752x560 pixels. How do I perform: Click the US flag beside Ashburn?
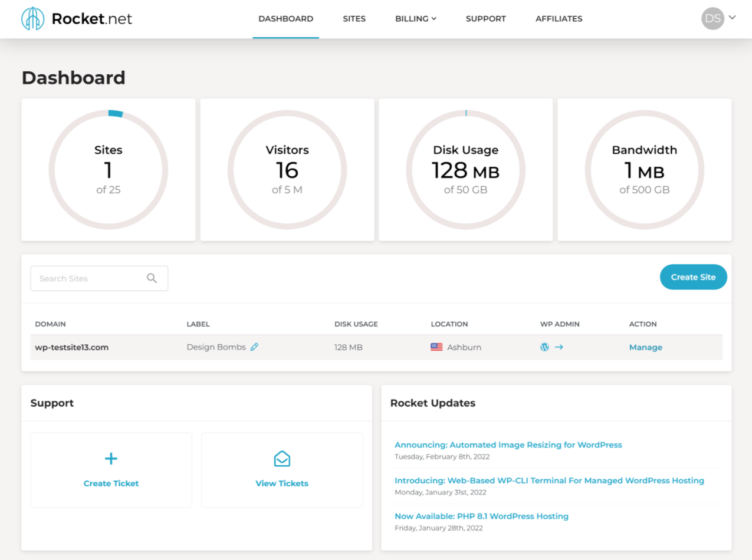pyautogui.click(x=436, y=347)
